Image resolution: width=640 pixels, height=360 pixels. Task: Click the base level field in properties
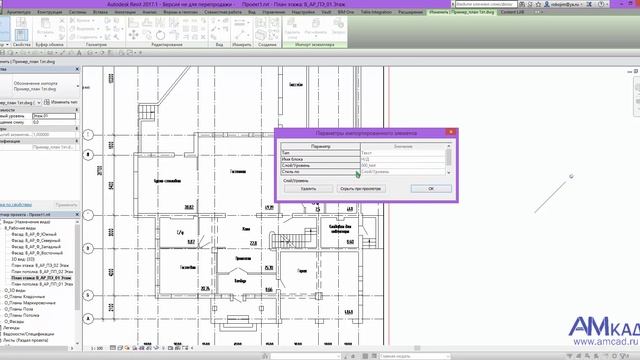54,116
